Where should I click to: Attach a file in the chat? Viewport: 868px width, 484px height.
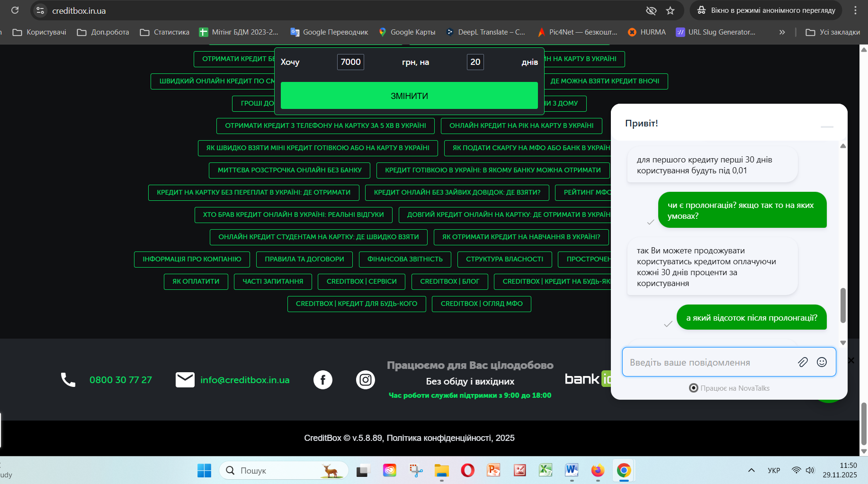[x=803, y=362]
